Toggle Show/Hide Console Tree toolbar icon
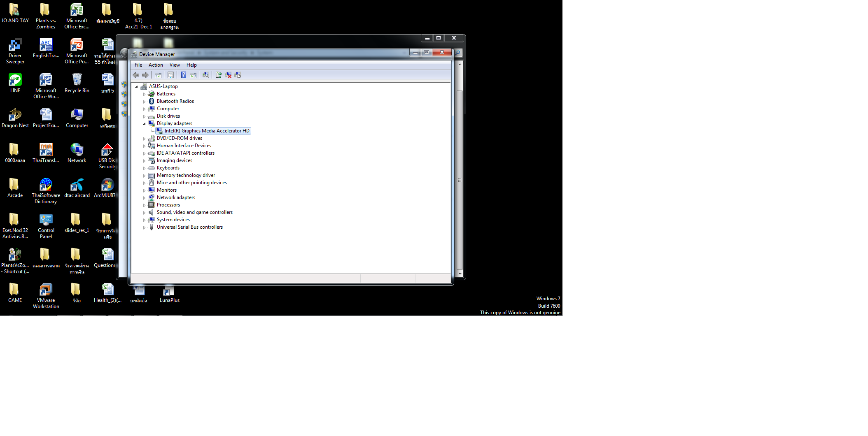 pyautogui.click(x=158, y=75)
